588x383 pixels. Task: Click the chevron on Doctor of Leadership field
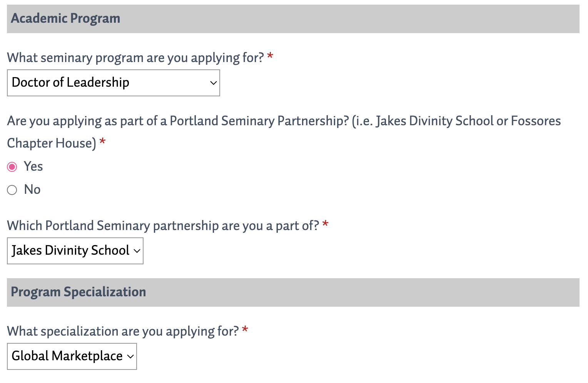click(213, 83)
